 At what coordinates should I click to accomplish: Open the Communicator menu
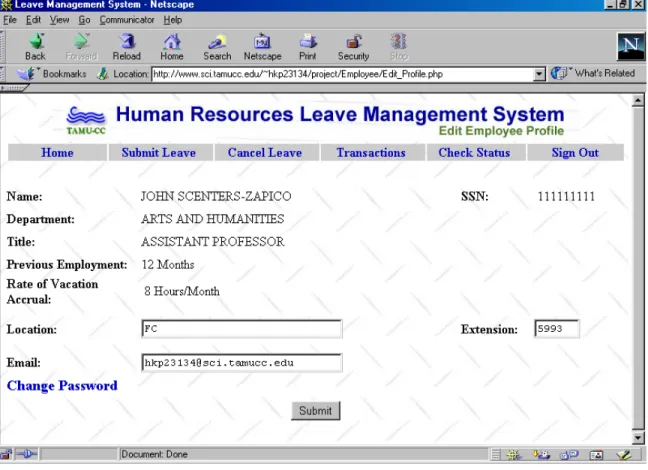[x=127, y=20]
